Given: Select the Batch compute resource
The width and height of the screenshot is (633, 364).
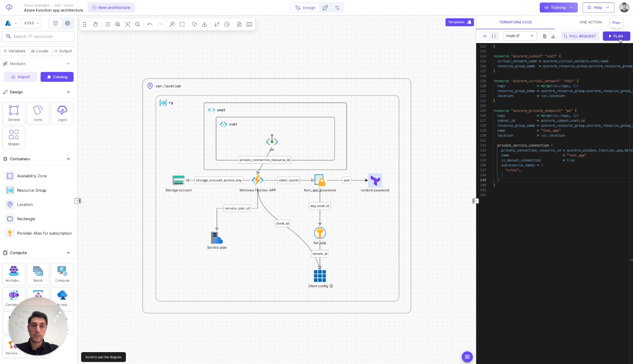Looking at the screenshot, I should coord(38,274).
